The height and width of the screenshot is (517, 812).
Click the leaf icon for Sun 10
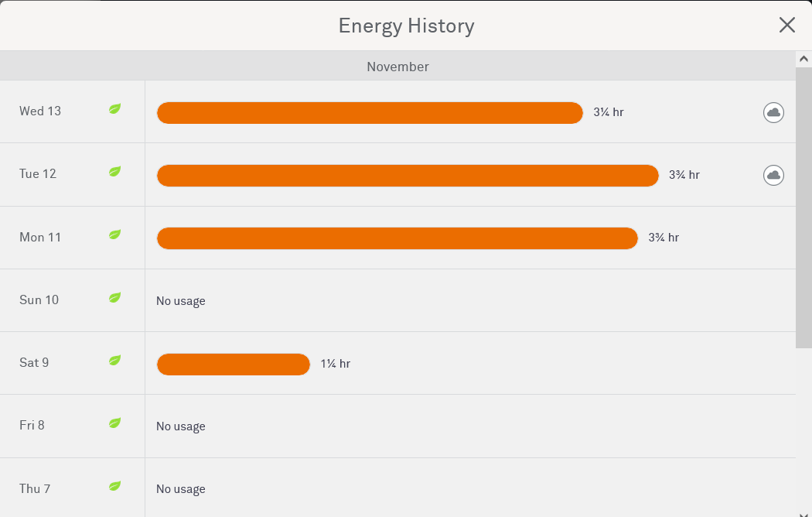point(114,298)
